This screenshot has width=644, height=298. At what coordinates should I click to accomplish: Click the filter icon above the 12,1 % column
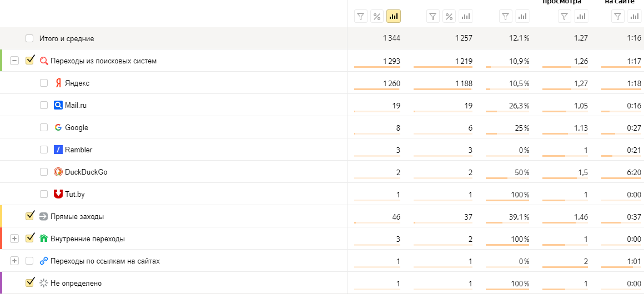pos(505,17)
